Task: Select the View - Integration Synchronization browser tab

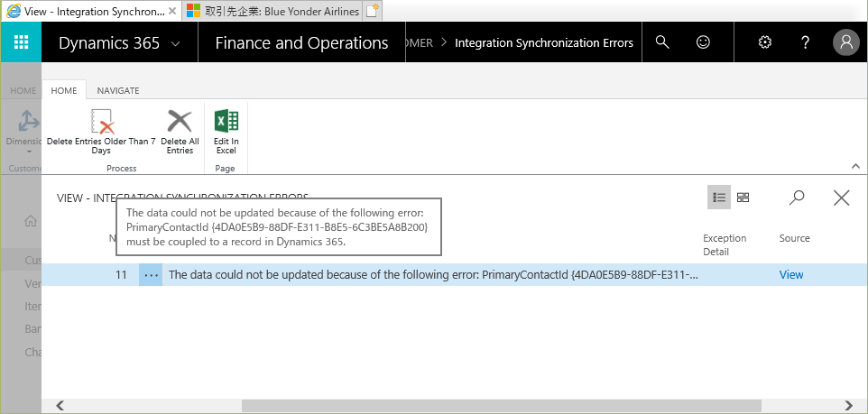Action: click(x=91, y=11)
